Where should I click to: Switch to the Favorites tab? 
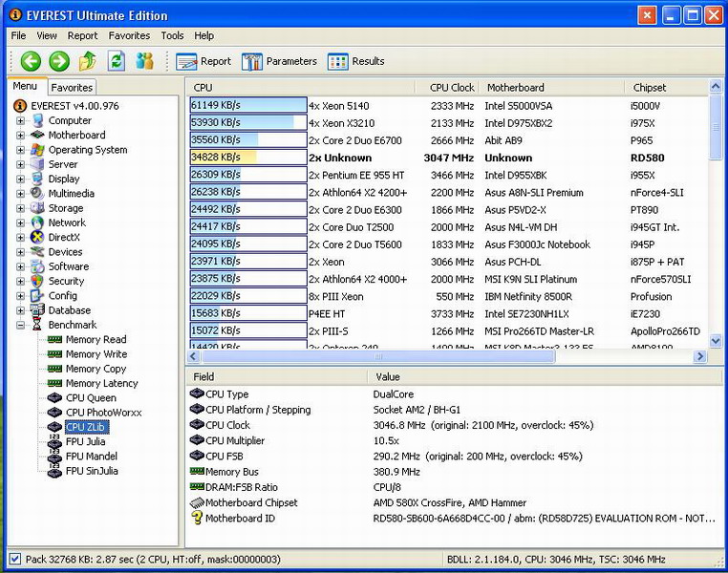[x=72, y=87]
